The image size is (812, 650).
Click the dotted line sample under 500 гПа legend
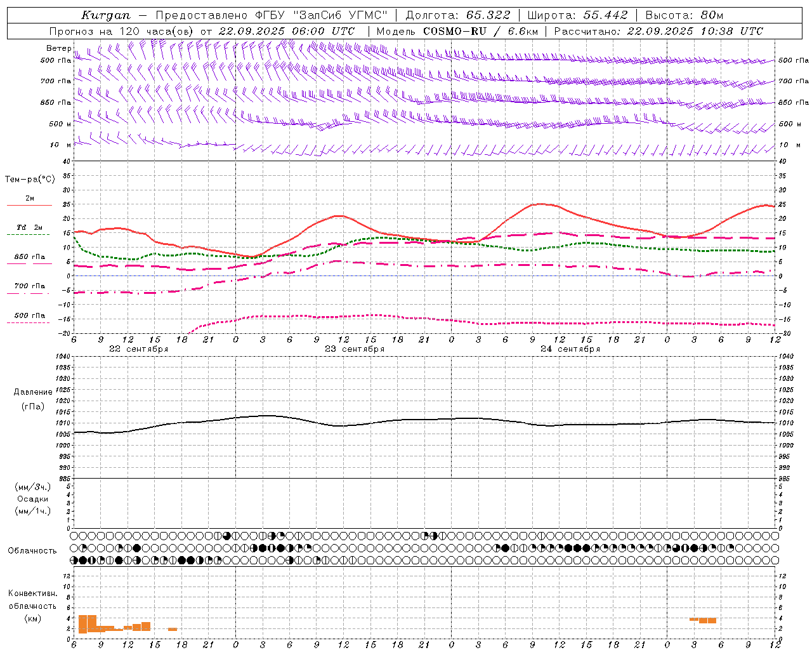[28, 322]
